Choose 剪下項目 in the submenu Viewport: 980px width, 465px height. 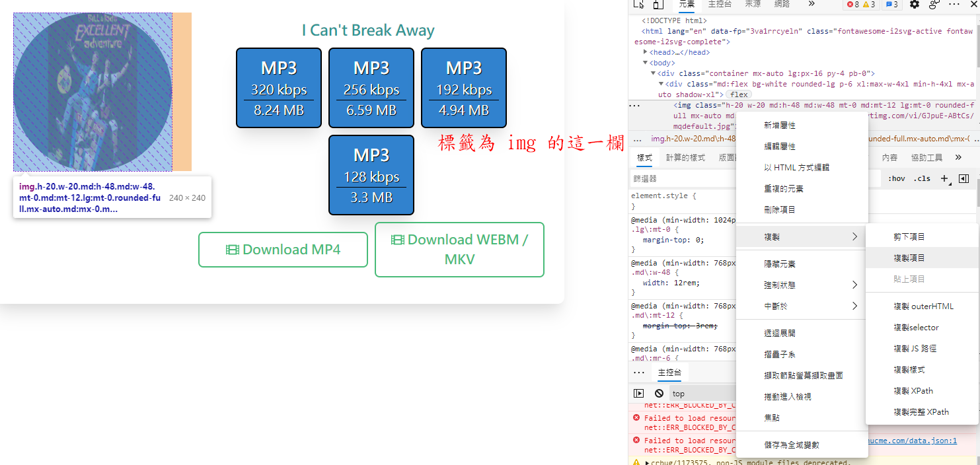tap(922, 236)
